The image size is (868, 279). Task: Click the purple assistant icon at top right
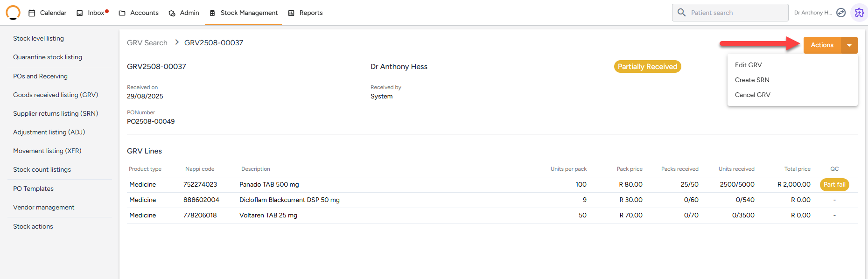coord(859,13)
